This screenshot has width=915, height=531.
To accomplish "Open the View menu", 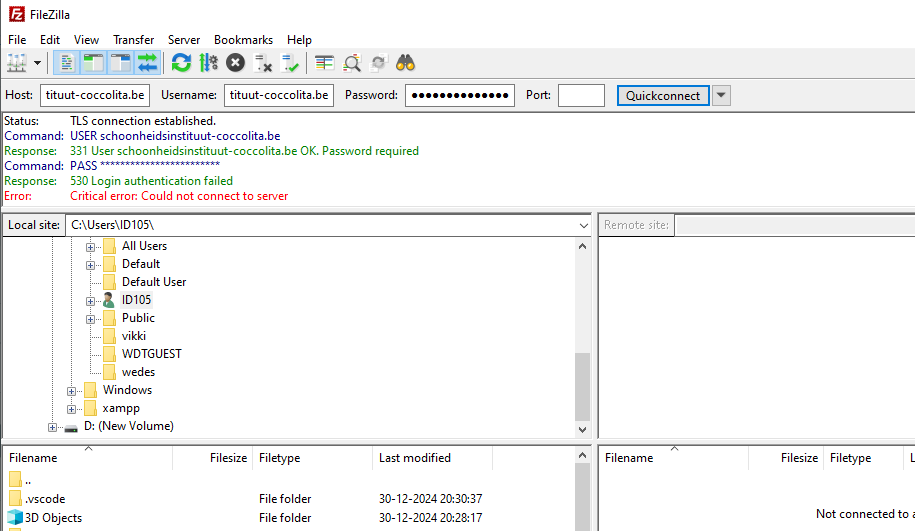I will coord(86,40).
